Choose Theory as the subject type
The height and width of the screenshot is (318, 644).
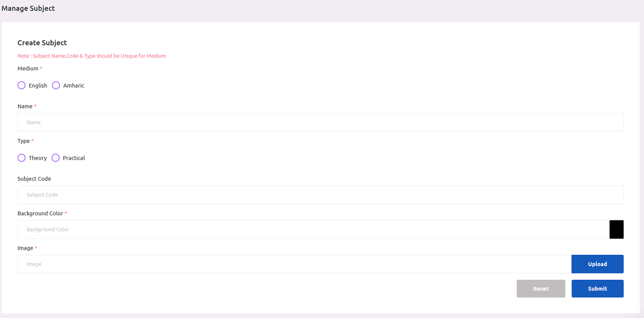22,158
